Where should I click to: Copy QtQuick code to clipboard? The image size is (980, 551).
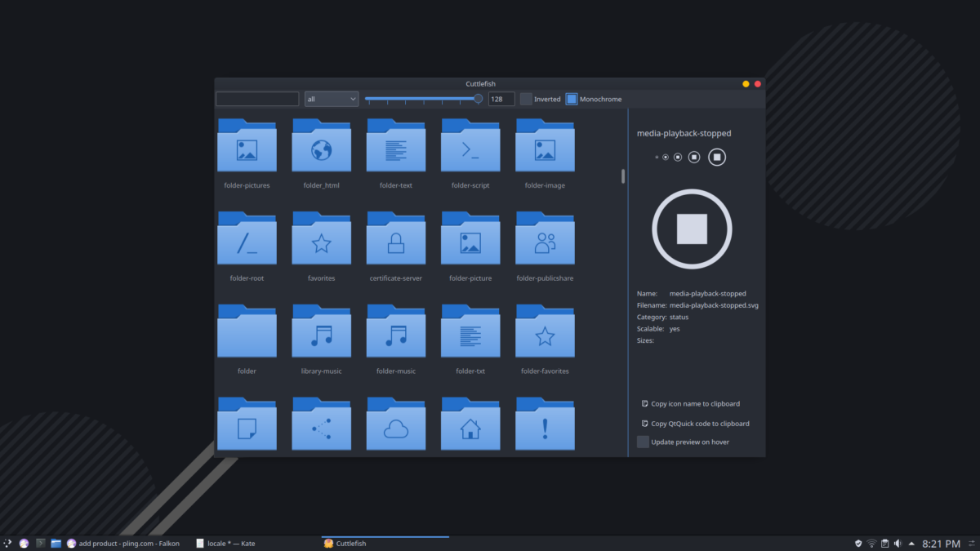(x=695, y=423)
